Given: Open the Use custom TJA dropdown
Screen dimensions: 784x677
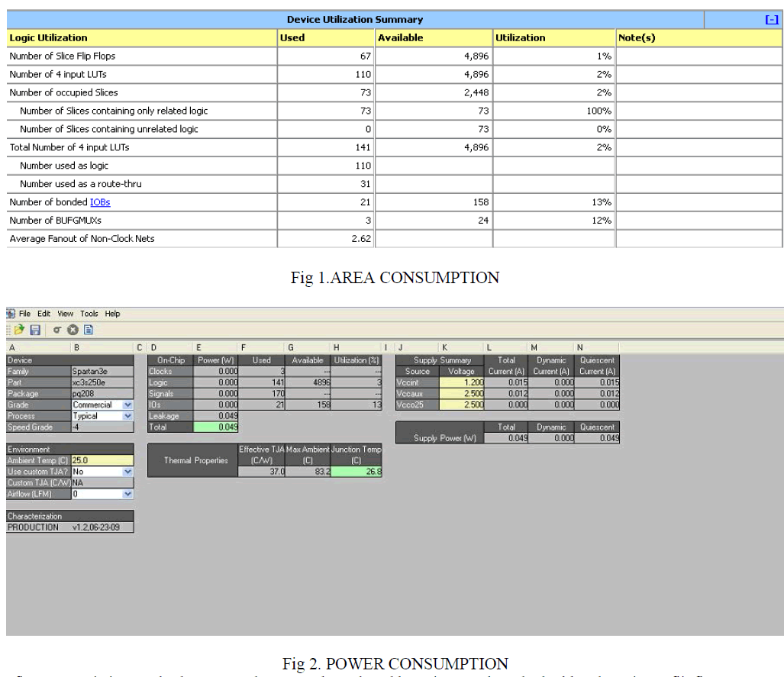Looking at the screenshot, I should click(127, 472).
